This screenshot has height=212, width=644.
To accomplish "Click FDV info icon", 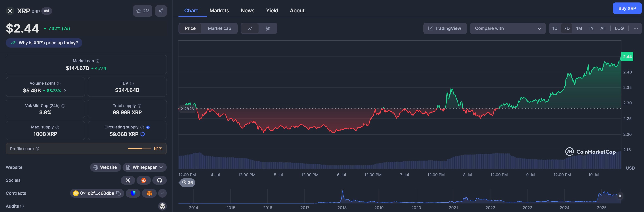I will coord(132,83).
